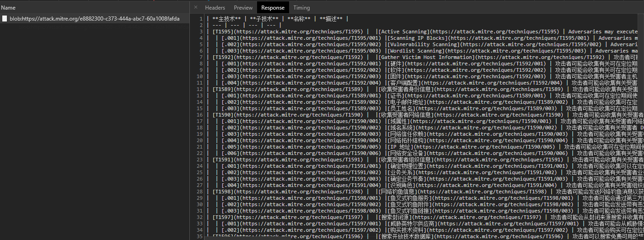The height and width of the screenshot is (240, 644).
Task: Click line number 28 in the gutter
Action: click(199, 192)
